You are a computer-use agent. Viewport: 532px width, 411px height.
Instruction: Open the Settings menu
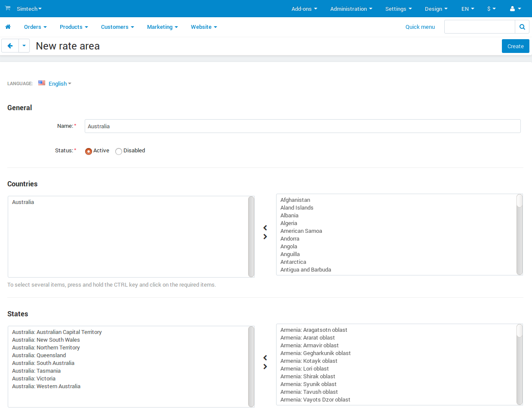[399, 9]
